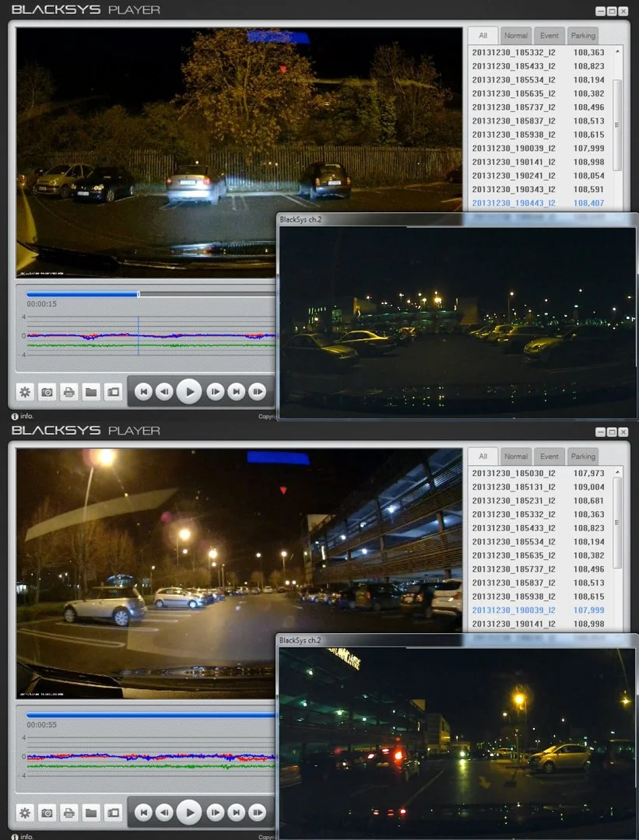The height and width of the screenshot is (840, 639).
Task: Click the printer icon in upper player
Action: pos(69,392)
